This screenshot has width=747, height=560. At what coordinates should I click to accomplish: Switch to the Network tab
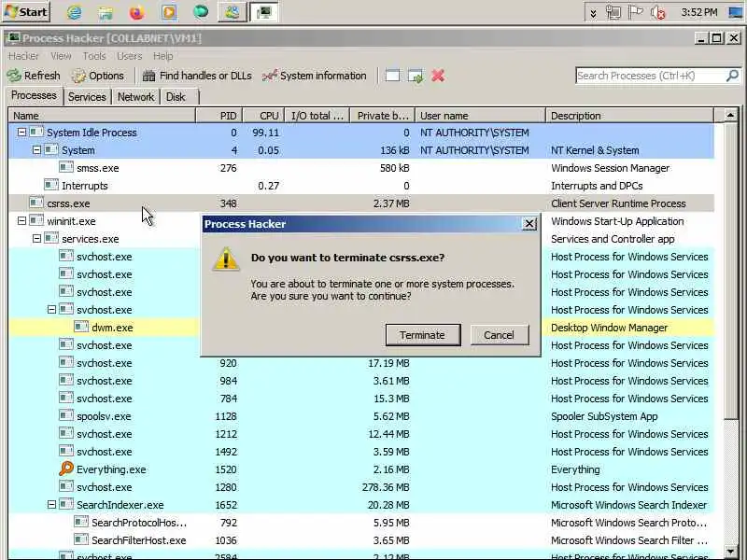click(135, 97)
